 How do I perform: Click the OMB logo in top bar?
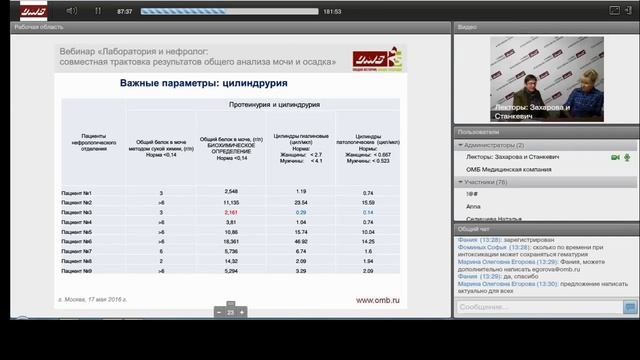click(33, 11)
